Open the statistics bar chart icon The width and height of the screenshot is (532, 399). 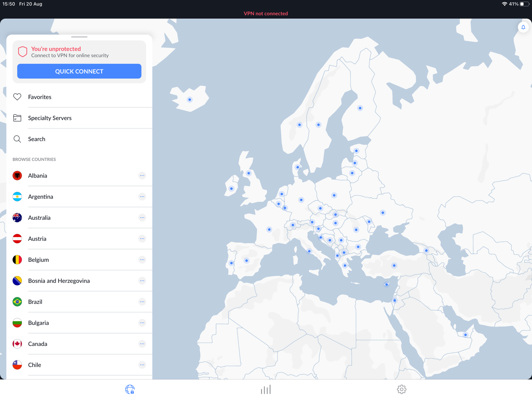(266, 389)
